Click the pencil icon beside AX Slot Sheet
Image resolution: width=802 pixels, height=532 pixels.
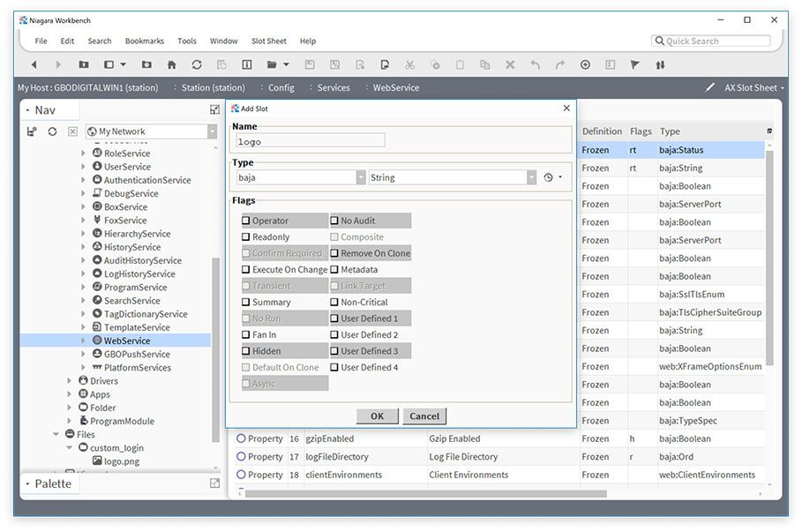click(x=710, y=87)
